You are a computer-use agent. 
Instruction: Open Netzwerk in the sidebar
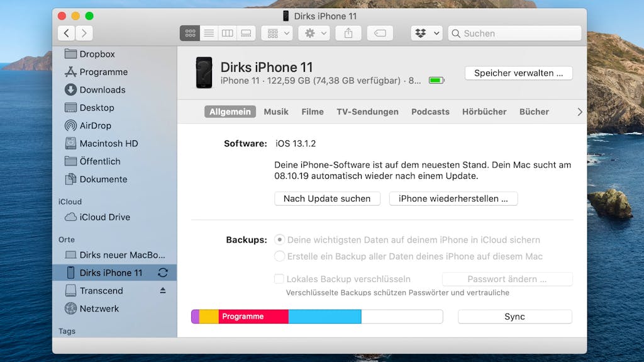pos(115,308)
